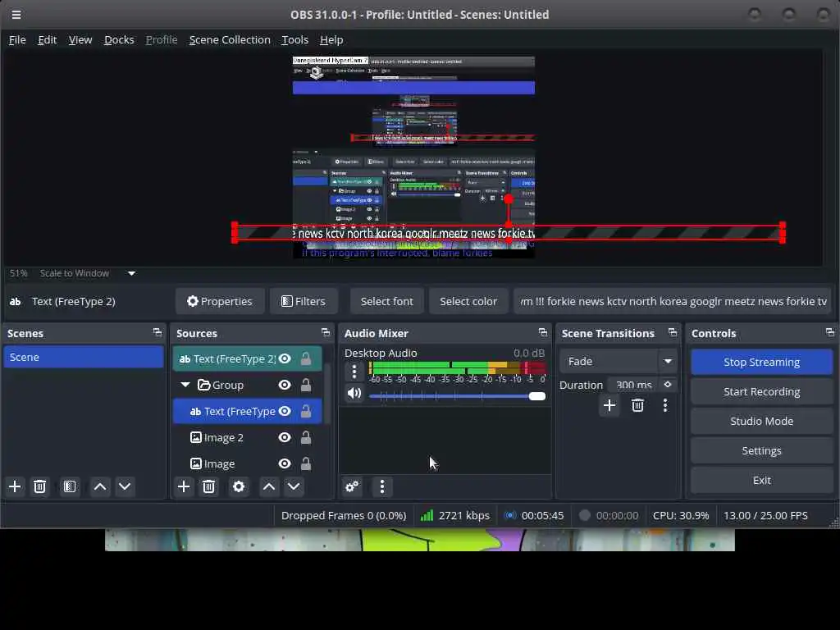
Task: Click the Duration 300 ms field
Action: click(634, 385)
